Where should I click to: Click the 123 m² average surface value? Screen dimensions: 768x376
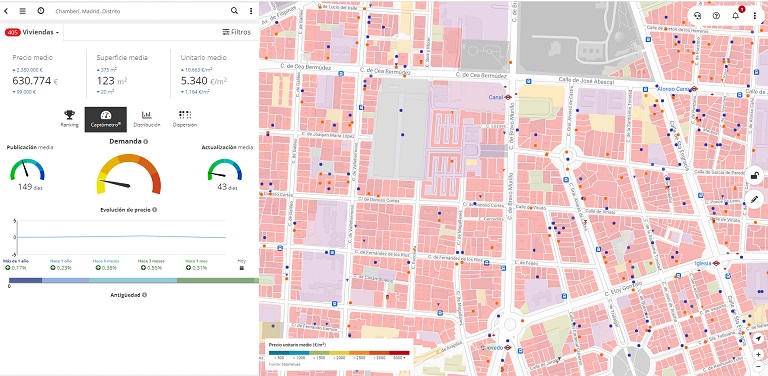(112, 81)
